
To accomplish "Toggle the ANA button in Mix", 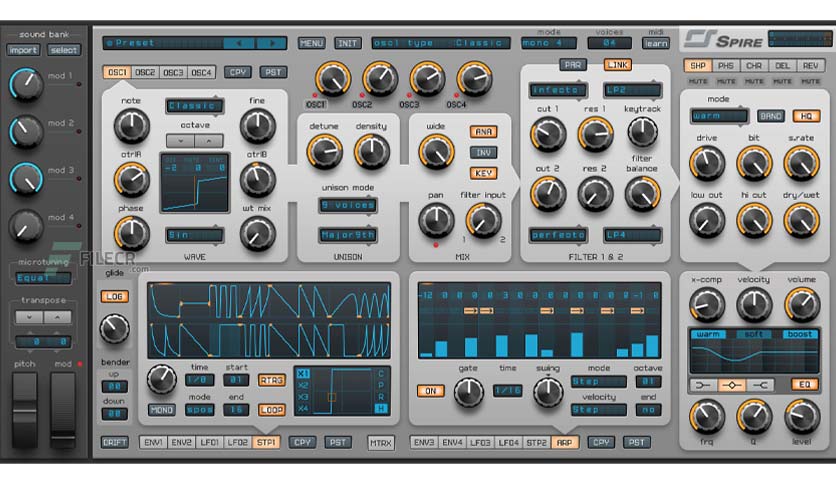I will (484, 132).
